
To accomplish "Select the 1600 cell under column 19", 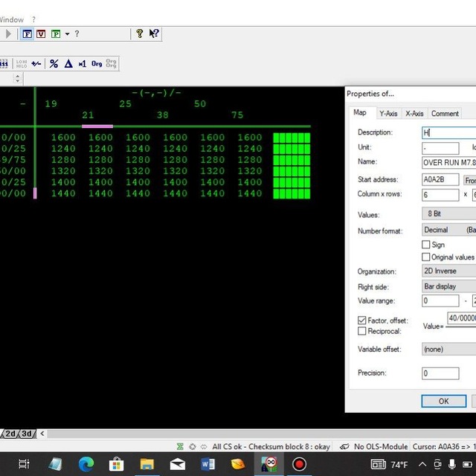I will pyautogui.click(x=63, y=137).
